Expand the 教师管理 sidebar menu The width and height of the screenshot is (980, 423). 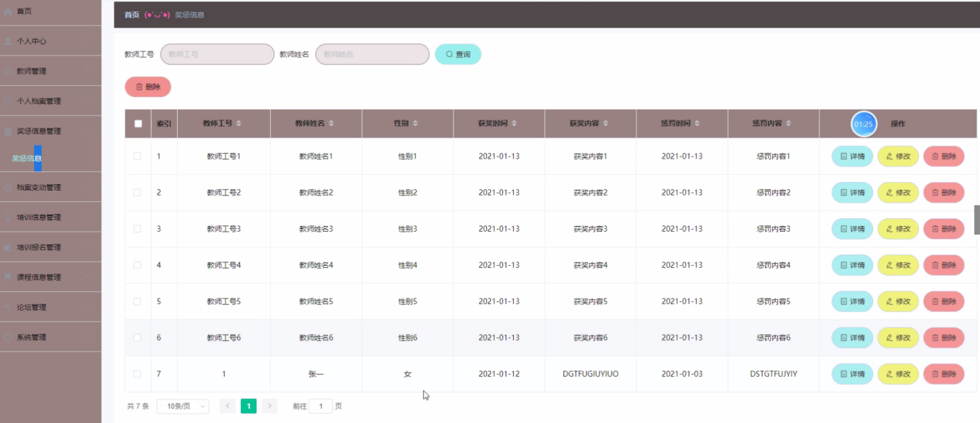(x=50, y=71)
